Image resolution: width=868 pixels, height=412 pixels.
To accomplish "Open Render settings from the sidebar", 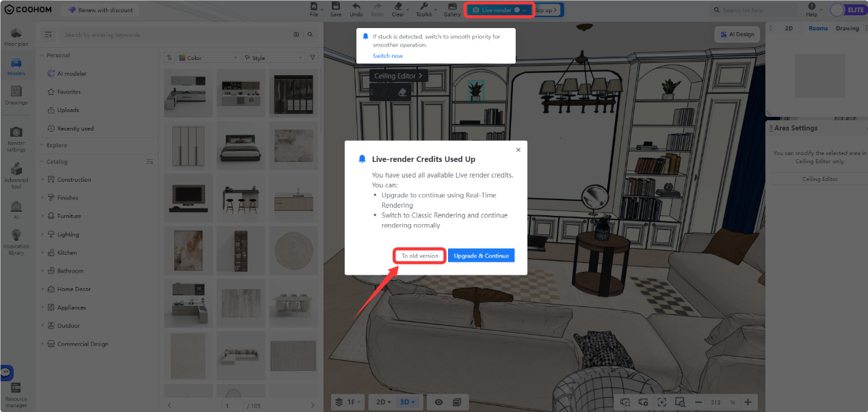I will 16,139.
